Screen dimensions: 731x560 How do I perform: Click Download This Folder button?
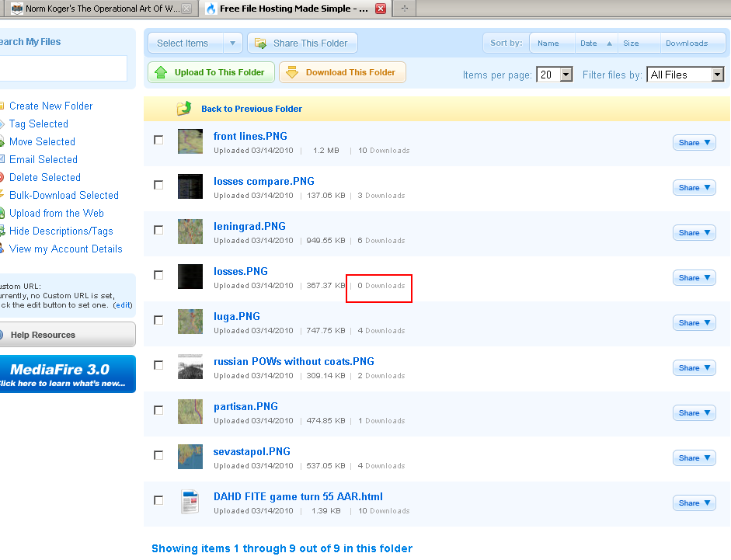343,72
